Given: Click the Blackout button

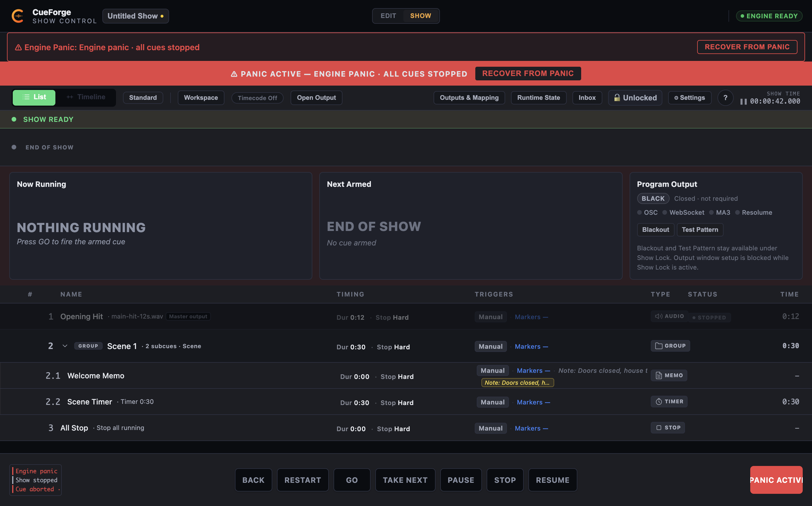Looking at the screenshot, I should pyautogui.click(x=655, y=229).
